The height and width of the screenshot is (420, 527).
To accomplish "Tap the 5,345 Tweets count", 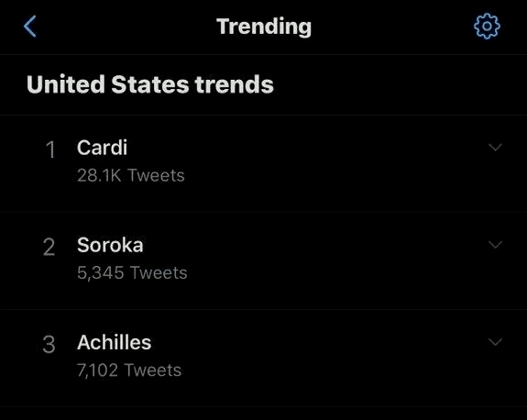I will tap(132, 272).
